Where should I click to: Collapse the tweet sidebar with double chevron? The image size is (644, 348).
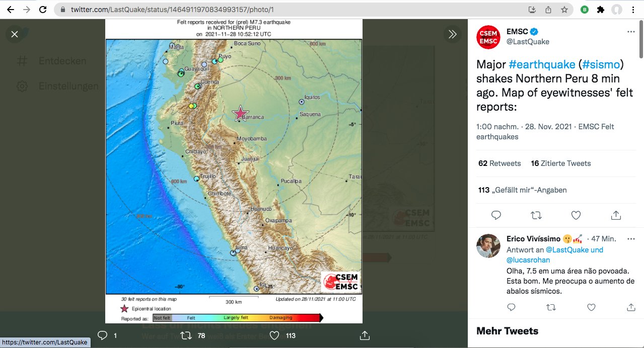pyautogui.click(x=452, y=34)
